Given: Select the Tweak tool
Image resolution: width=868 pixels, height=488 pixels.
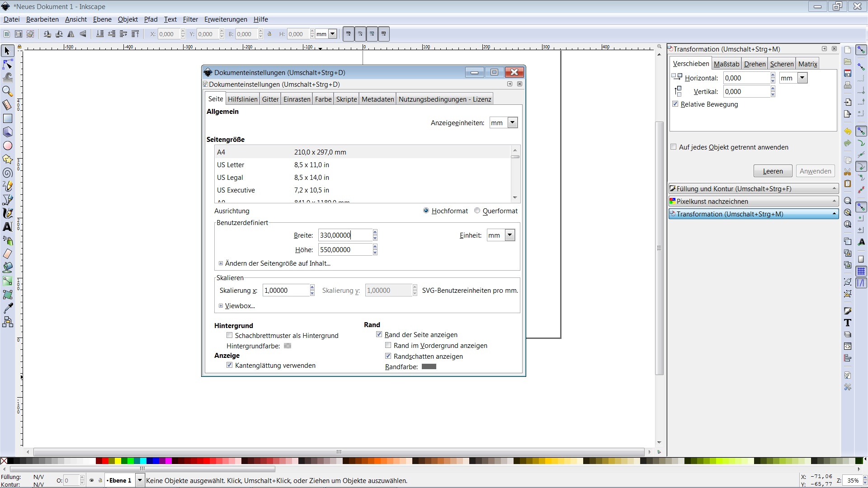Looking at the screenshot, I should pyautogui.click(x=7, y=78).
